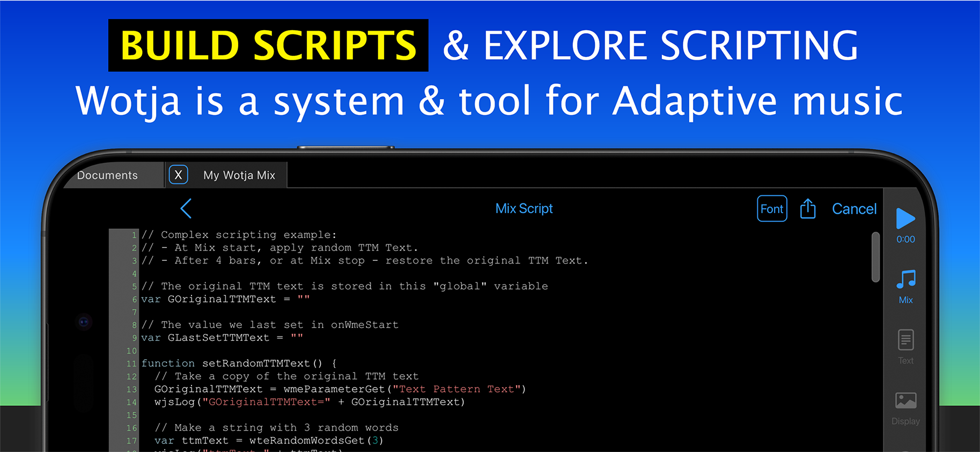Screen dimensions: 980x452
Task: Click the script editor vertical scrollbar
Action: [875, 257]
